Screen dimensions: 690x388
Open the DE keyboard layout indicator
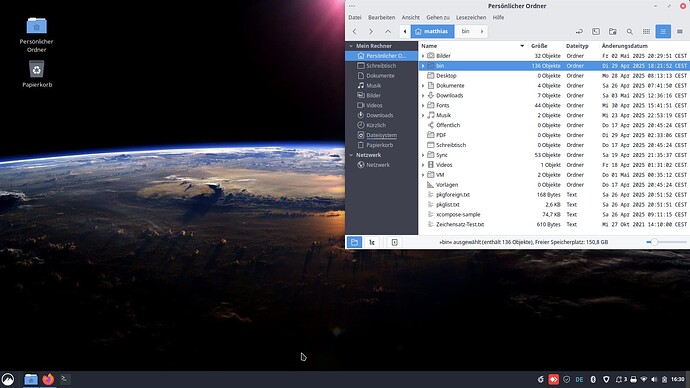click(580, 379)
